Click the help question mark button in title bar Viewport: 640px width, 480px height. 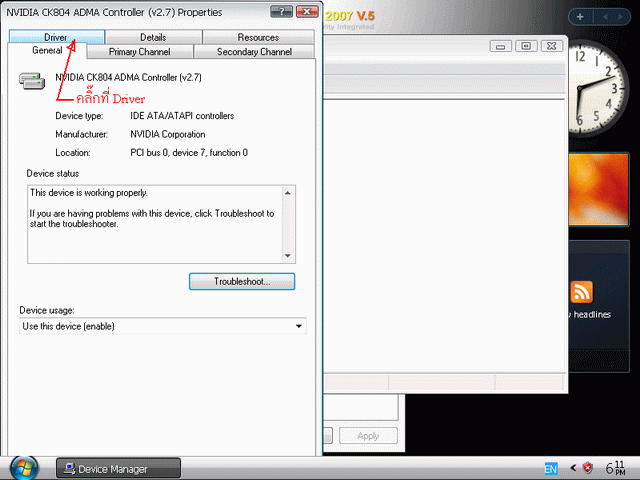click(x=281, y=11)
